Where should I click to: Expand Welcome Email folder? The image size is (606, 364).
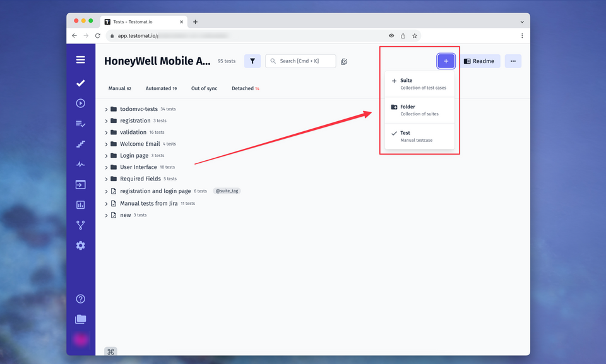106,144
